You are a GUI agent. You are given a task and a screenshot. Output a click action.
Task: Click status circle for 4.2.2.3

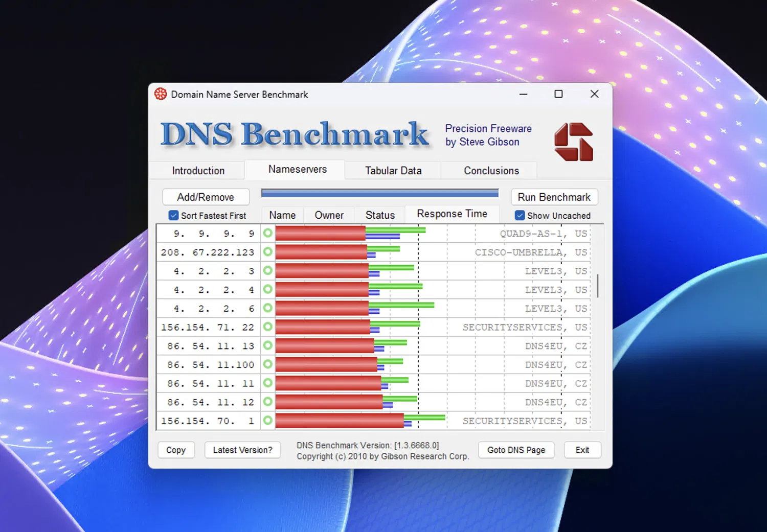(268, 271)
